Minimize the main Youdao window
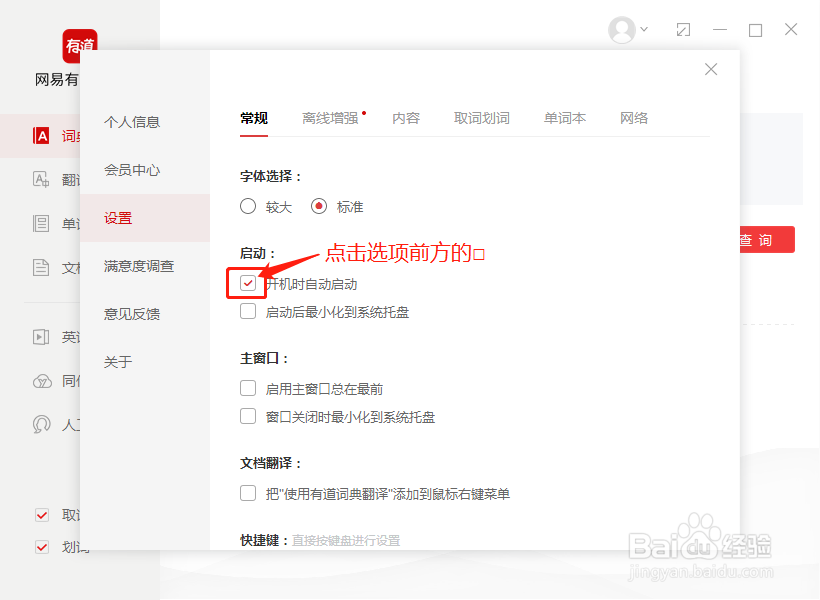820x600 pixels. click(x=720, y=30)
